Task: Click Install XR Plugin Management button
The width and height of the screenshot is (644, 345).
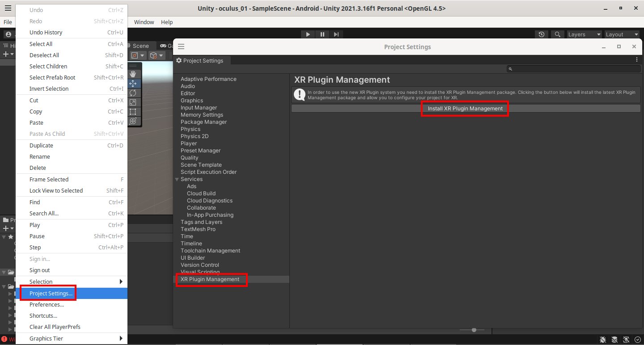Action: pyautogui.click(x=465, y=109)
